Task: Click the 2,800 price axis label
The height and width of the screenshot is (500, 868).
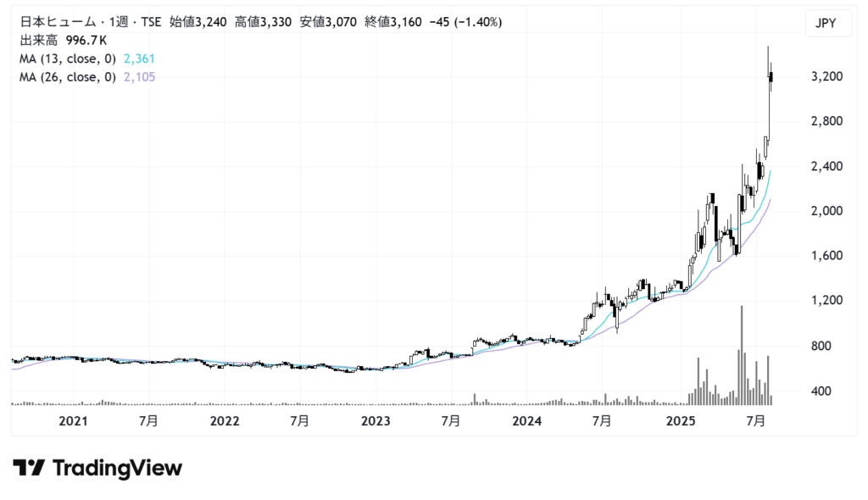Action: [x=827, y=121]
